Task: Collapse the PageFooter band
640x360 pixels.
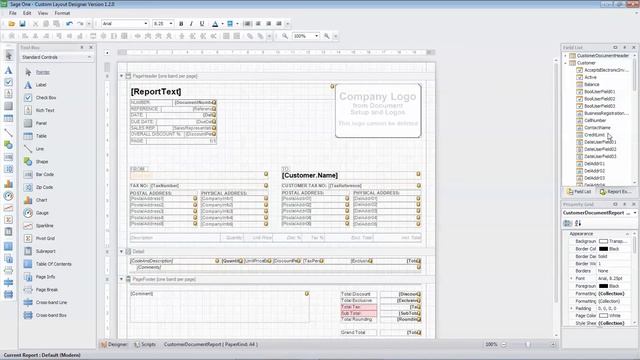Action: (x=121, y=279)
